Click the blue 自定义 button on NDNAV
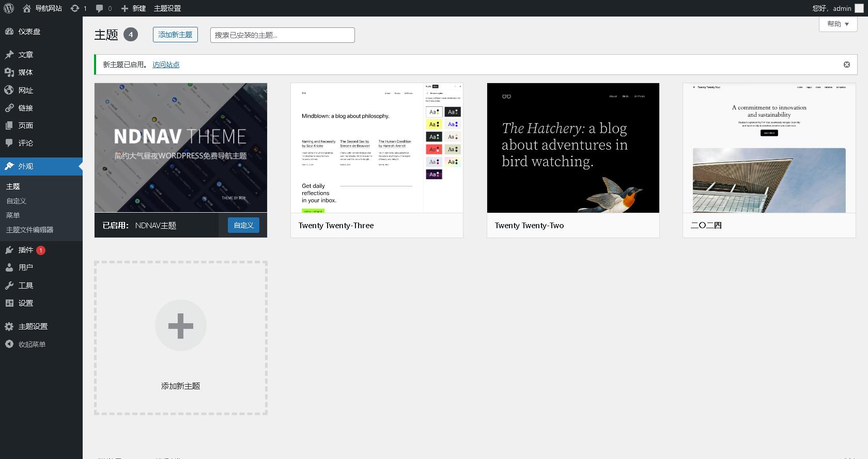 pyautogui.click(x=243, y=225)
